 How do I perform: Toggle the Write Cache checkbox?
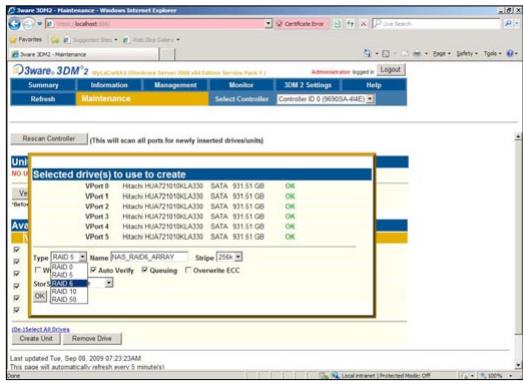[38, 270]
